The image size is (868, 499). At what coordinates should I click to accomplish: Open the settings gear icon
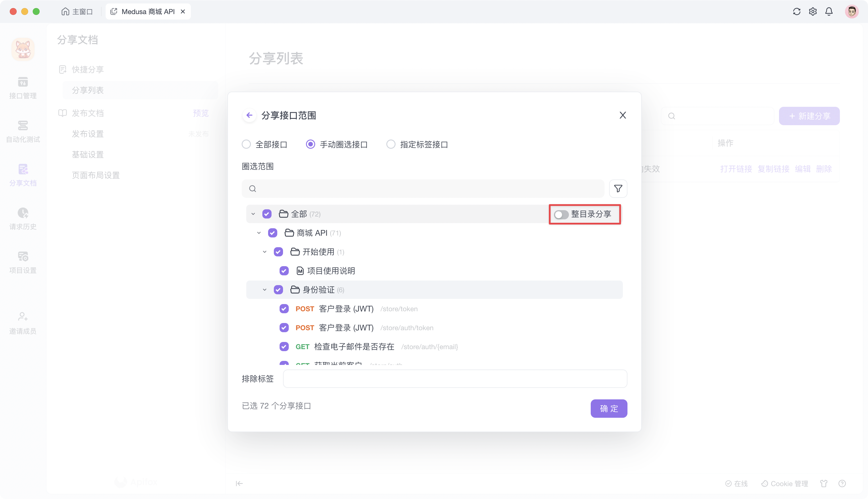pos(813,11)
